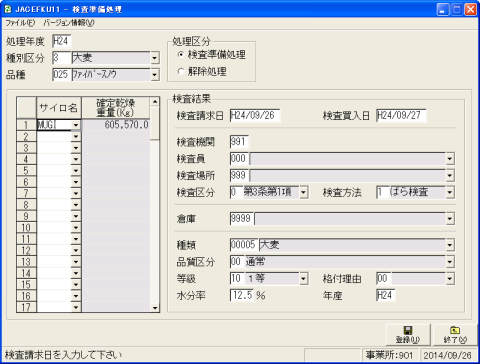Click the 終了 exit button label
Image resolution: width=480 pixels, height=364 pixels.
(x=455, y=340)
